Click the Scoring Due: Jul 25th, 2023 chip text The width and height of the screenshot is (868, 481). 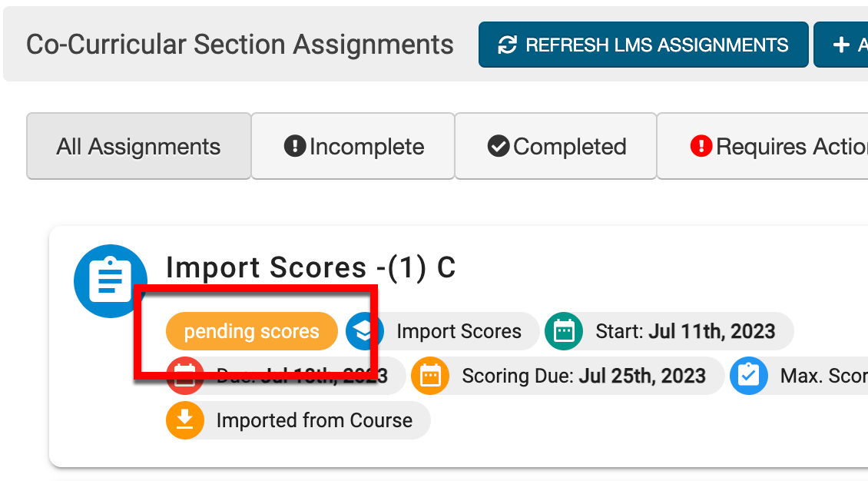coord(584,376)
